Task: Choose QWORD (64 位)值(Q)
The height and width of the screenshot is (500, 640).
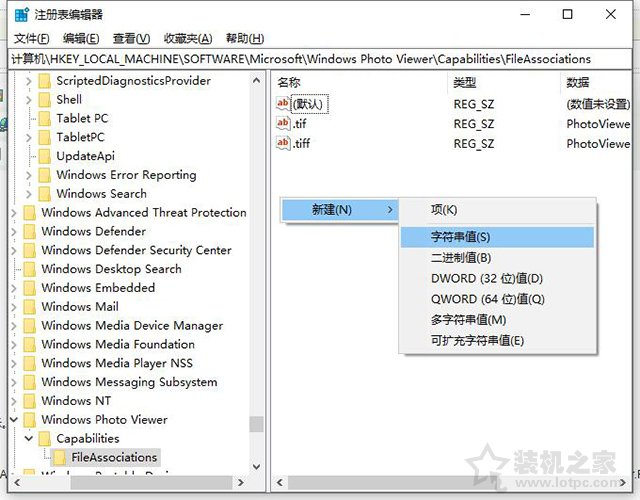Action: 497,299
